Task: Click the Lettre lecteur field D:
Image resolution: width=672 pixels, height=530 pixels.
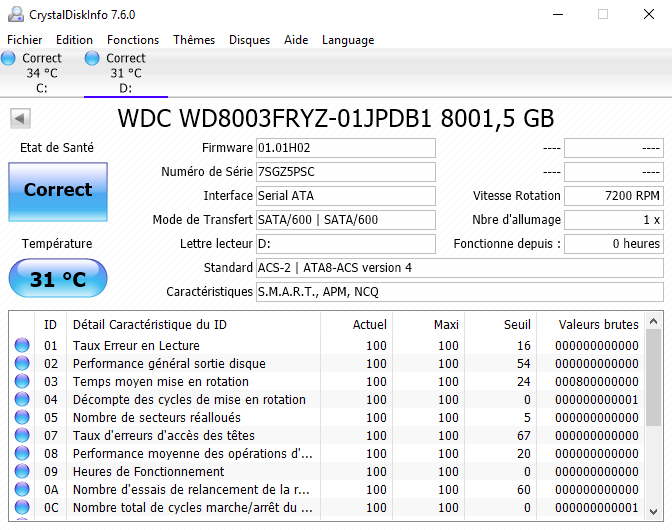Action: pos(346,244)
